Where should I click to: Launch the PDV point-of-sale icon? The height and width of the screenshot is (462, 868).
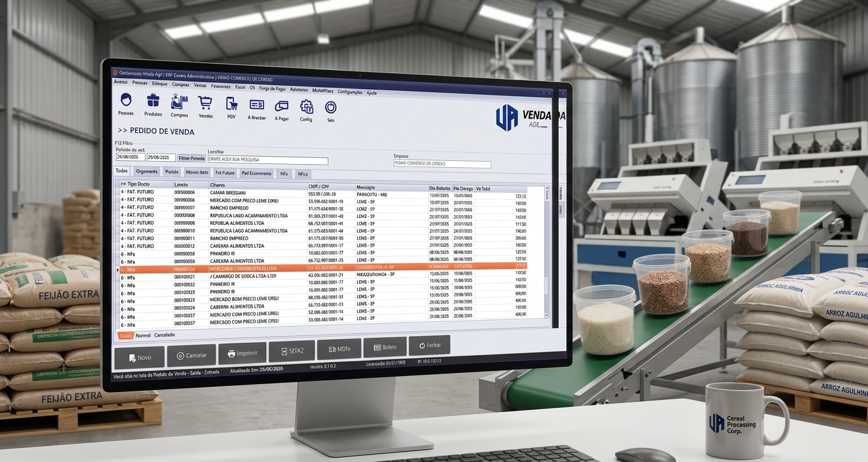(231, 107)
